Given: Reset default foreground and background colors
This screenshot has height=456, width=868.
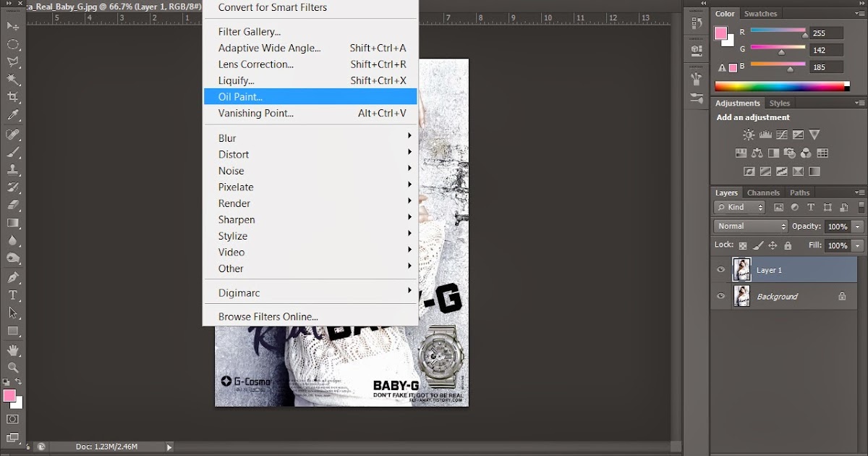Looking at the screenshot, I should click(6, 381).
